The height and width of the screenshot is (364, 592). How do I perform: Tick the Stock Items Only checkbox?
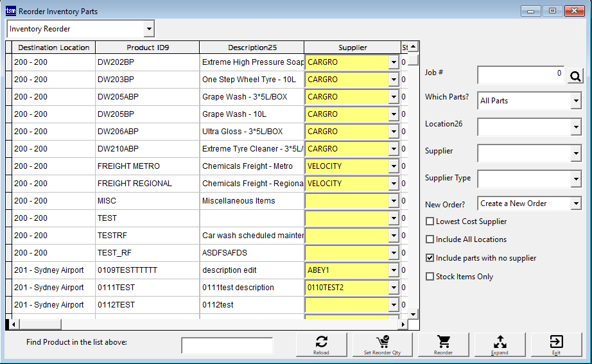pos(430,277)
